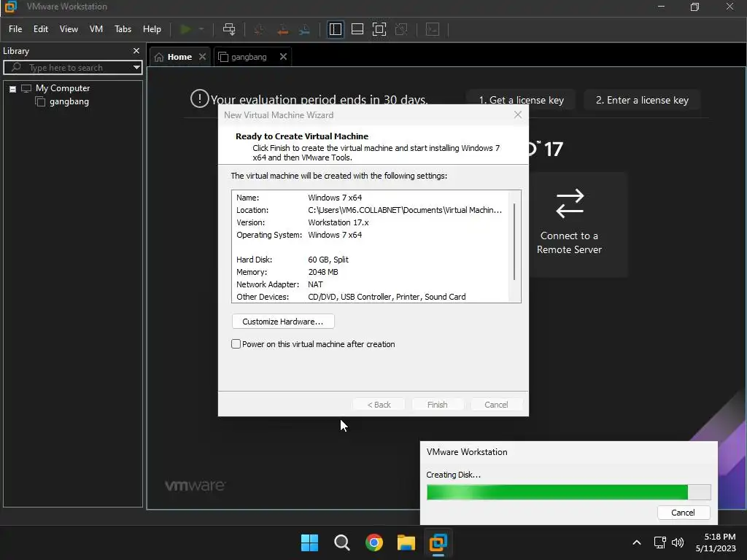Click the Back button in wizard

click(x=379, y=404)
